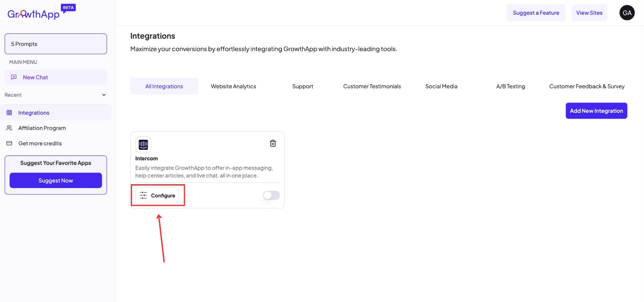Select the A/B Testing tab
Image resolution: width=644 pixels, height=302 pixels.
point(511,86)
